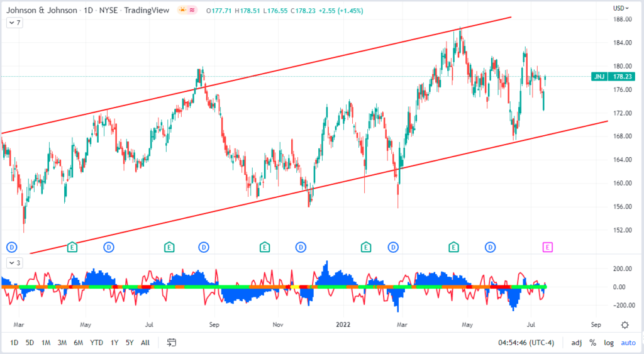The width and height of the screenshot is (644, 354).
Task: Click the earnings E marker near late April 2021
Action: click(x=72, y=247)
